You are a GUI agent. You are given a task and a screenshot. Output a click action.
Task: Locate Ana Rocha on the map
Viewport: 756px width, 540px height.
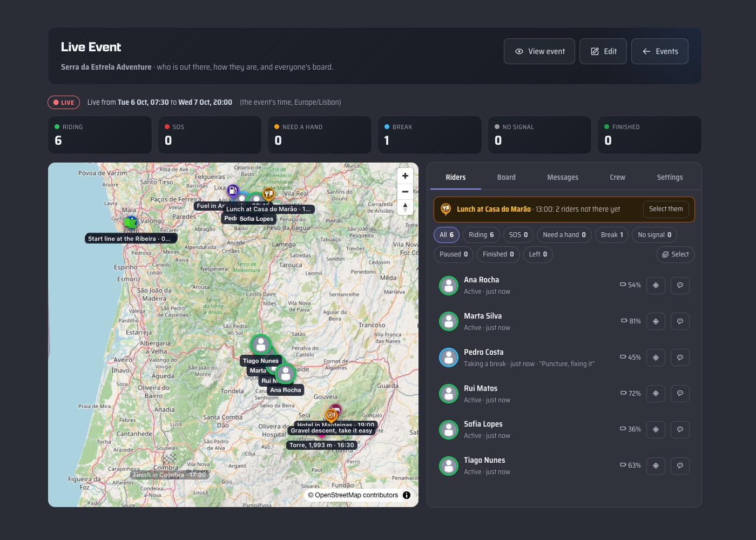coord(656,285)
